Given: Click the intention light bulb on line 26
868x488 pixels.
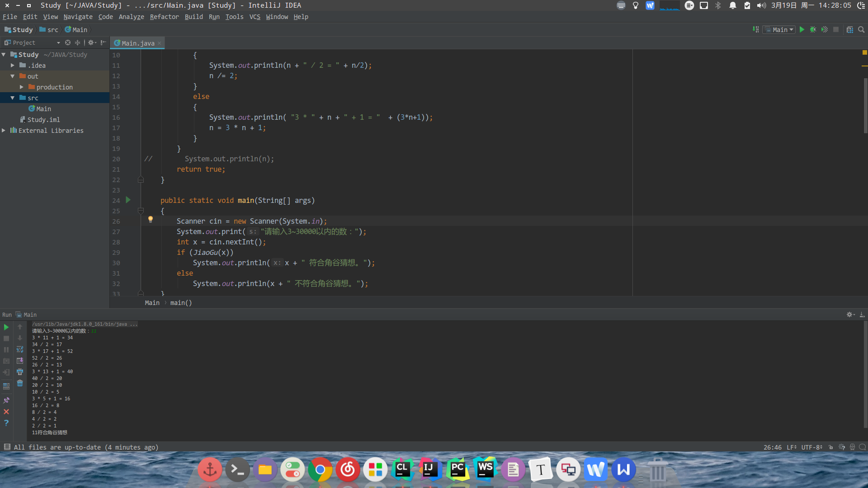Looking at the screenshot, I should pos(151,220).
